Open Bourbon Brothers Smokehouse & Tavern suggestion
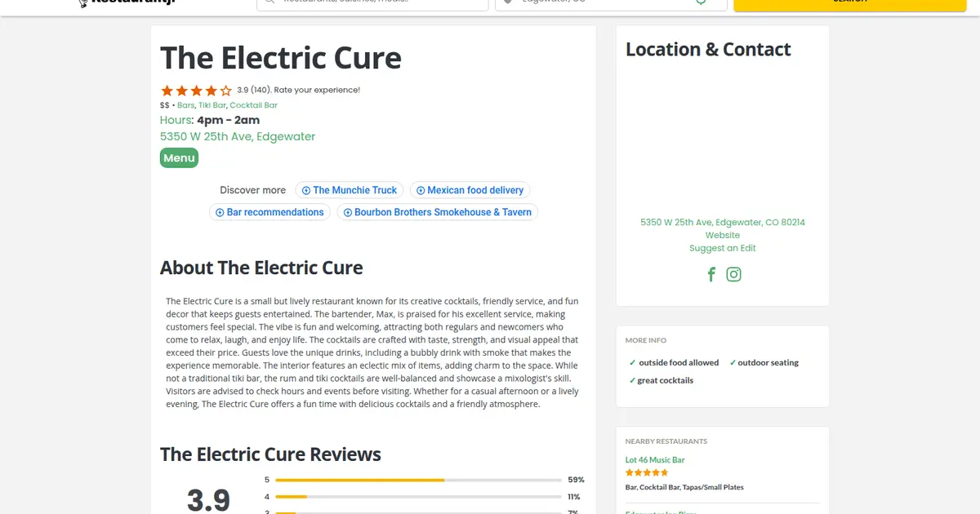 pyautogui.click(x=443, y=213)
